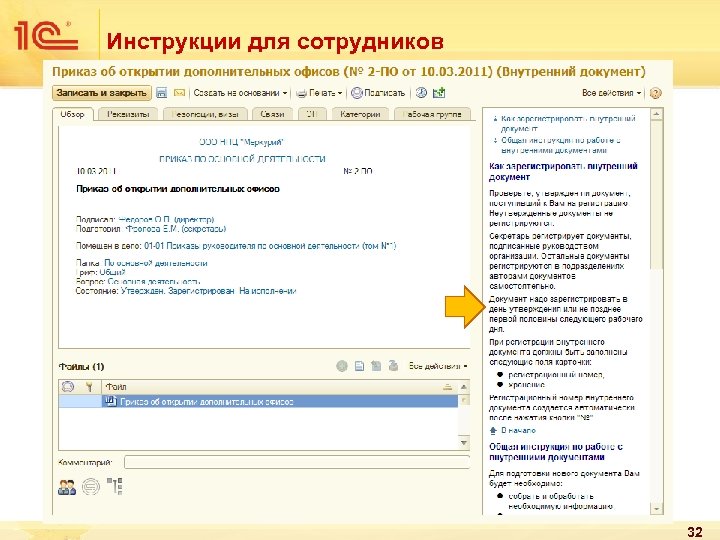This screenshot has width=720, height=540.
Task: Click file list scrollbar up arrow
Action: [464, 387]
